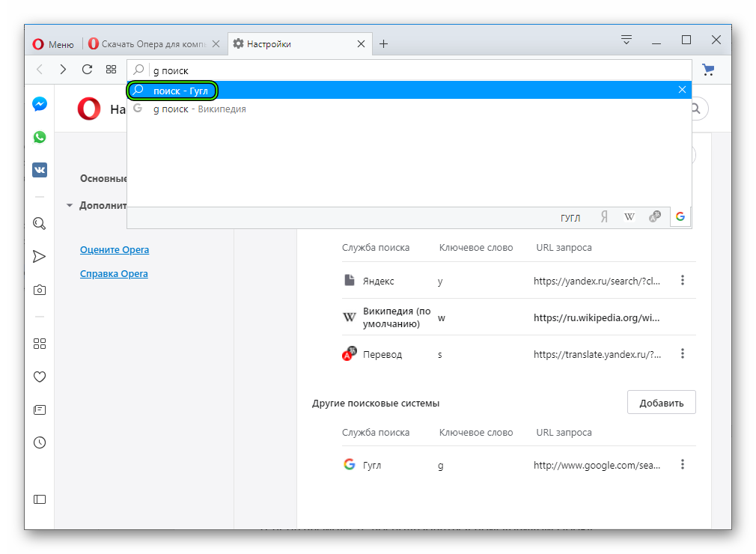Open more options for Яндекс row
756x554 pixels.
[682, 280]
